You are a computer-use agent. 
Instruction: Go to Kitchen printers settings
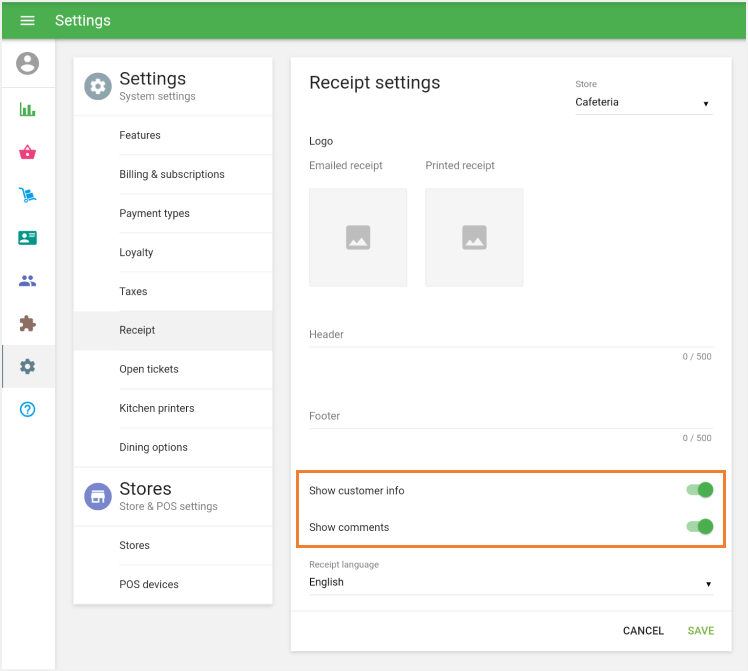(x=157, y=408)
